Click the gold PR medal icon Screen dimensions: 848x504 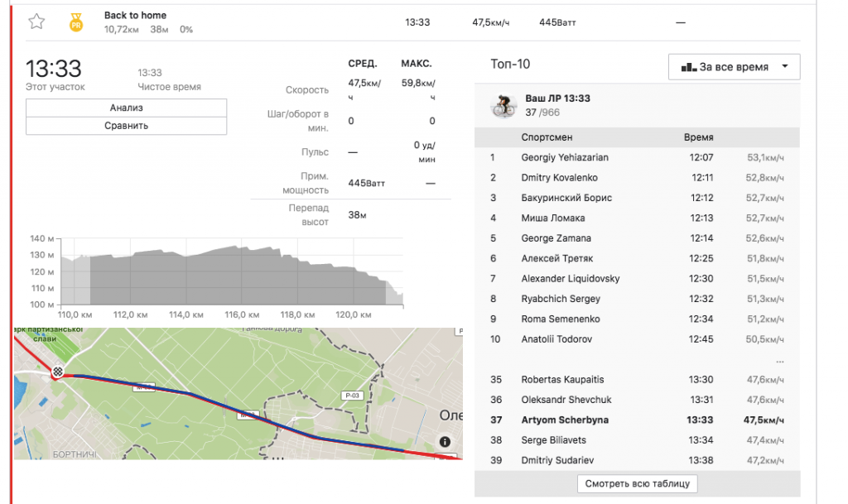pyautogui.click(x=76, y=22)
